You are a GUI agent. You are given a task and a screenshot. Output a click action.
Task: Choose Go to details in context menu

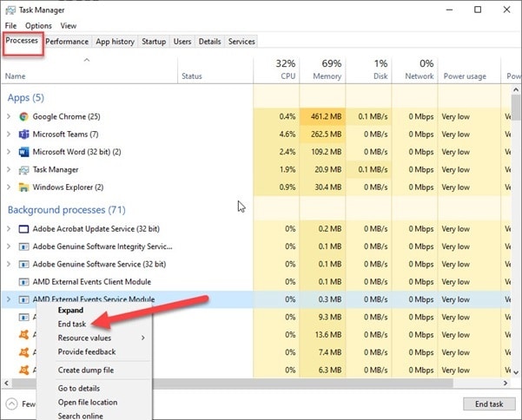79,389
